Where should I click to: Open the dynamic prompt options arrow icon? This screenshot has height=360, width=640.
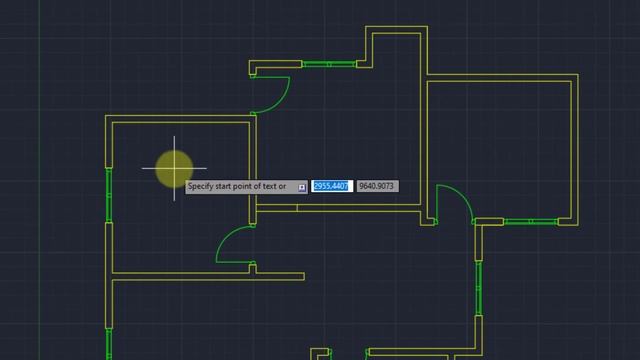pos(302,187)
